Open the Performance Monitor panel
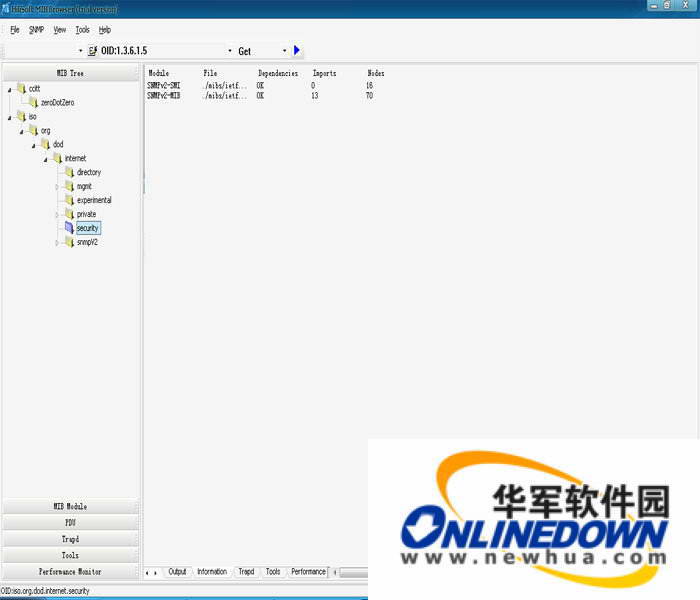 coord(71,571)
